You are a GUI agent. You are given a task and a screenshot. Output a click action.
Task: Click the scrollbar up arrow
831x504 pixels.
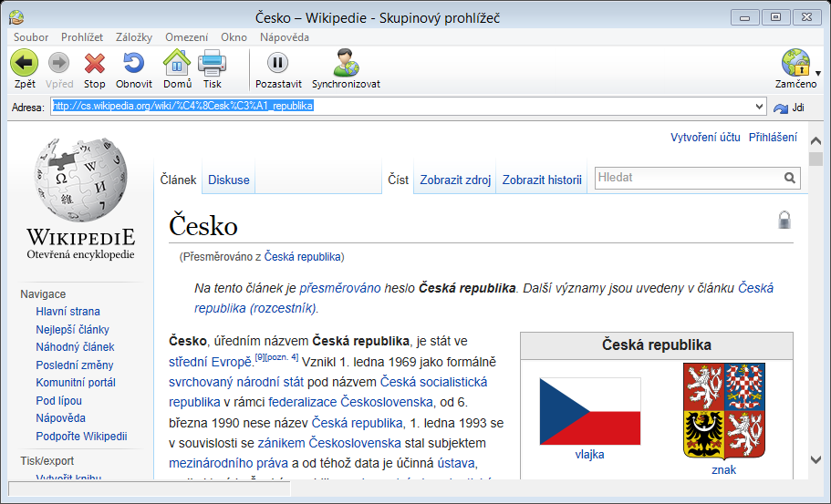click(x=816, y=140)
